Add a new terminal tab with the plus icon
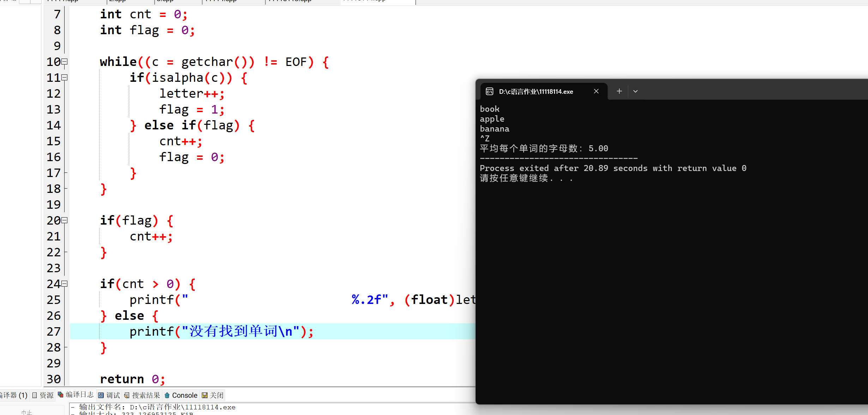868x415 pixels. (x=619, y=91)
